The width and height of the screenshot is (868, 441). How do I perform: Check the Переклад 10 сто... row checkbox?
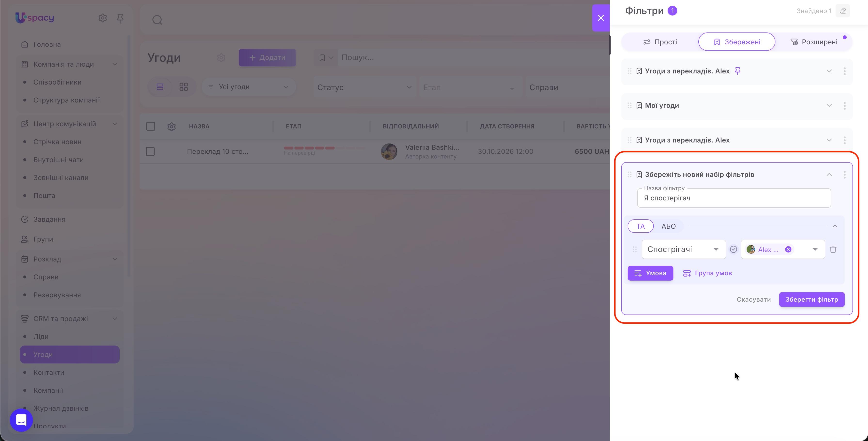click(x=150, y=152)
